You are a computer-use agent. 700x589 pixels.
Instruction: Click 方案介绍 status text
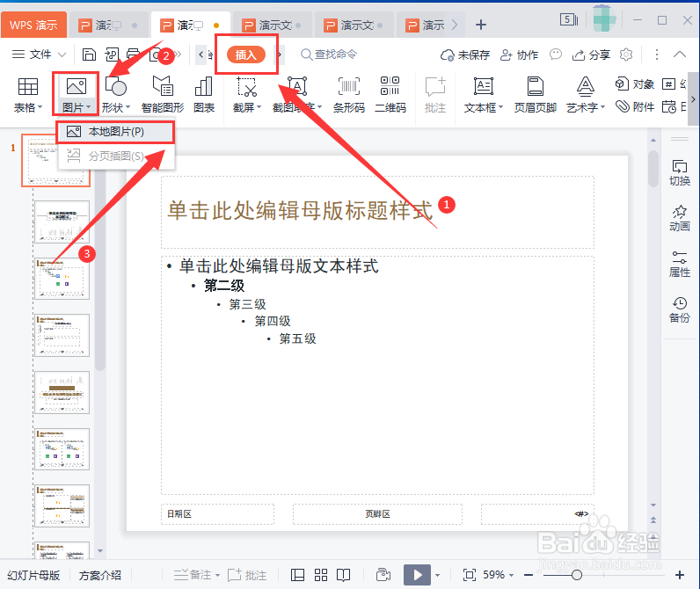(100, 575)
